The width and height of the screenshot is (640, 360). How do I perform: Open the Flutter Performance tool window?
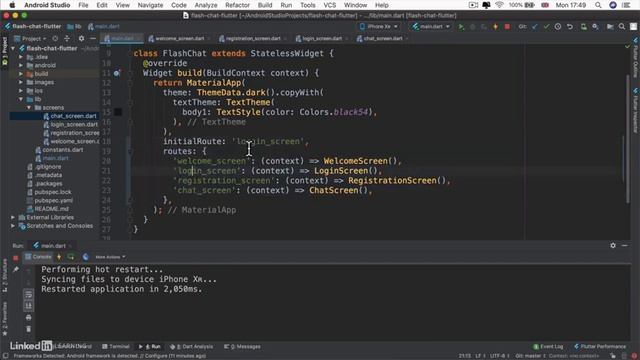600,346
